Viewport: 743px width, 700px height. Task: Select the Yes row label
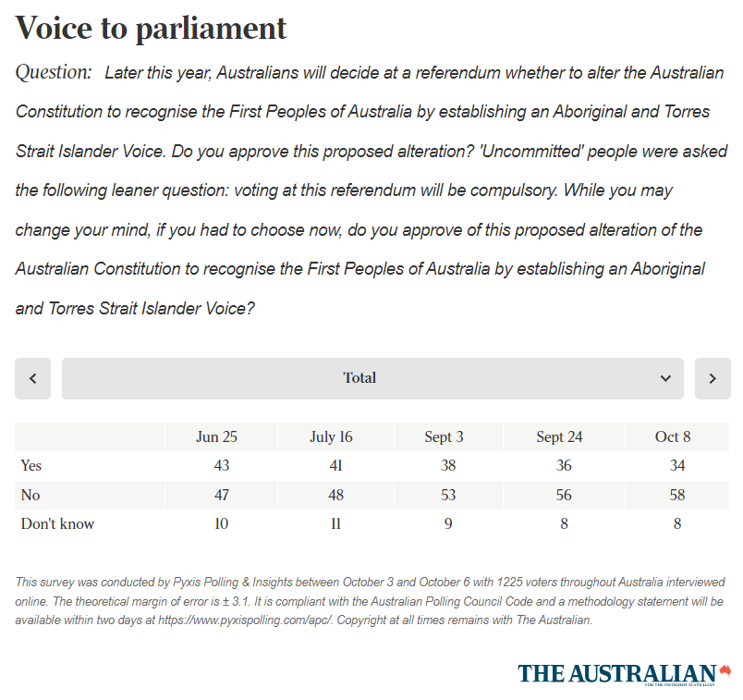coord(30,465)
